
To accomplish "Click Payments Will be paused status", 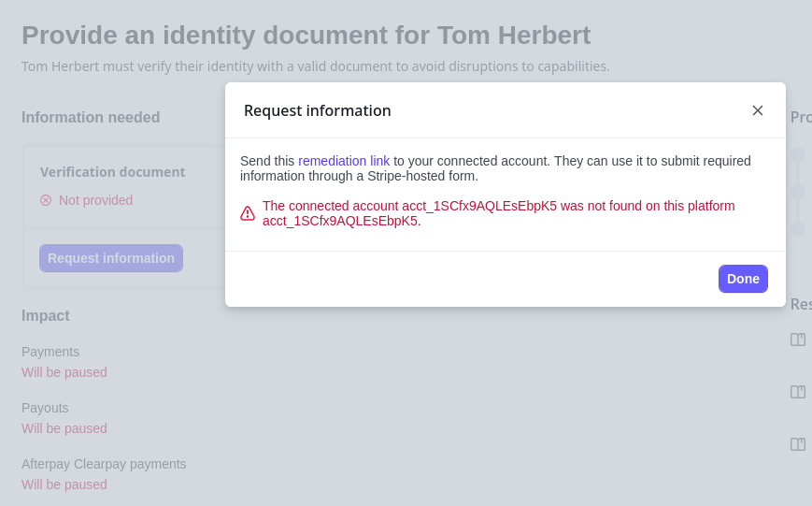I will pos(64,372).
